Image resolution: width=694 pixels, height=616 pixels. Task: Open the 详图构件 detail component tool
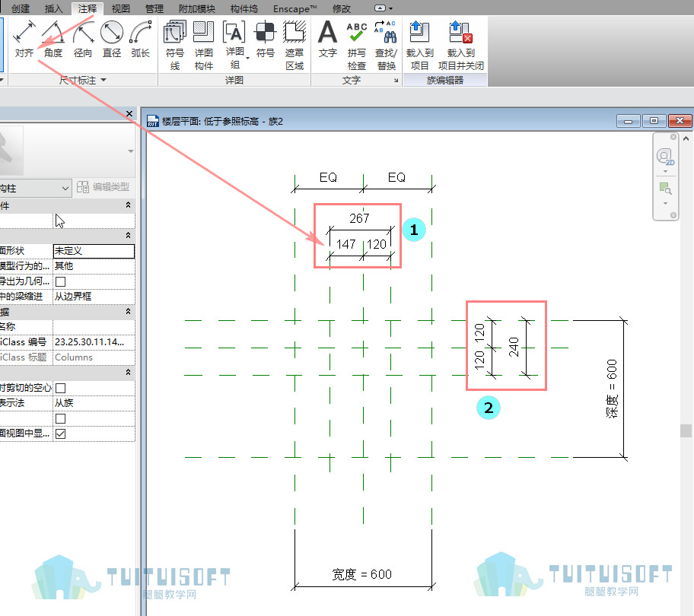tap(204, 46)
